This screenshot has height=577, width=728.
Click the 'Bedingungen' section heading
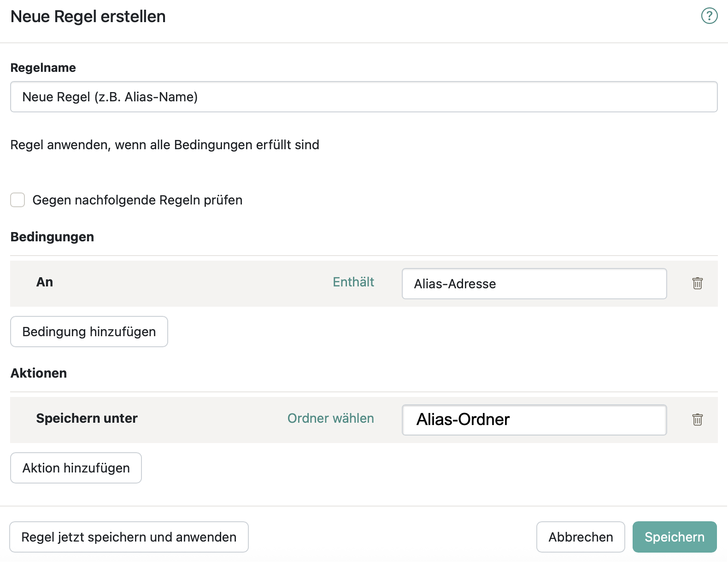pos(52,237)
